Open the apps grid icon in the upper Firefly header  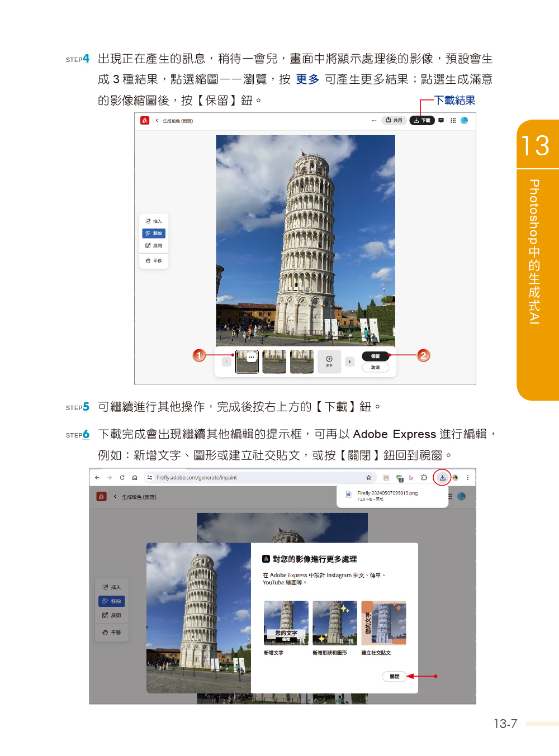[453, 121]
